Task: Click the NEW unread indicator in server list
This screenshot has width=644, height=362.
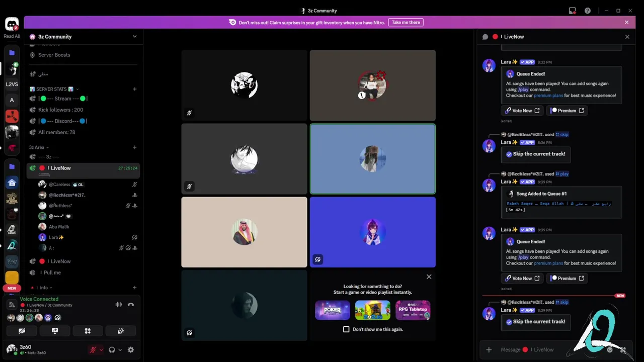Action: click(x=12, y=288)
